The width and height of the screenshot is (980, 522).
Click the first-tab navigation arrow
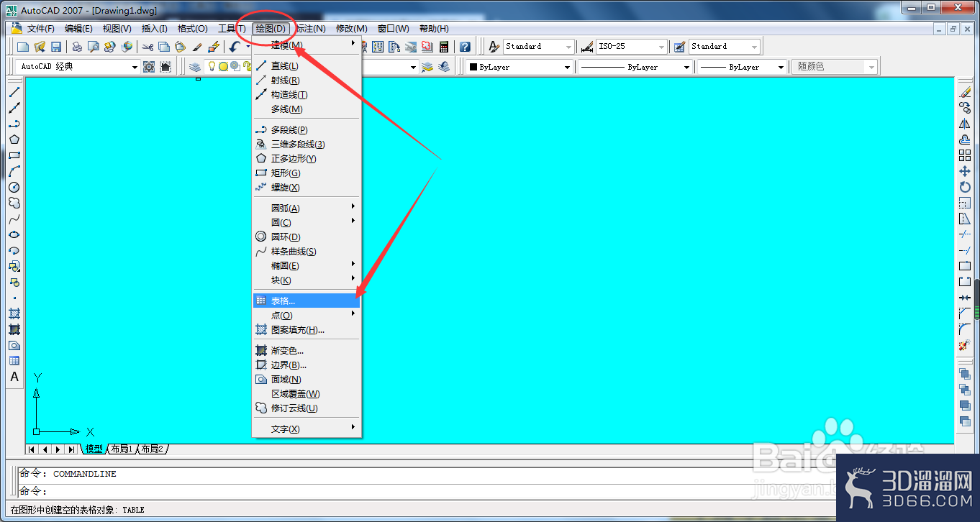(32, 449)
